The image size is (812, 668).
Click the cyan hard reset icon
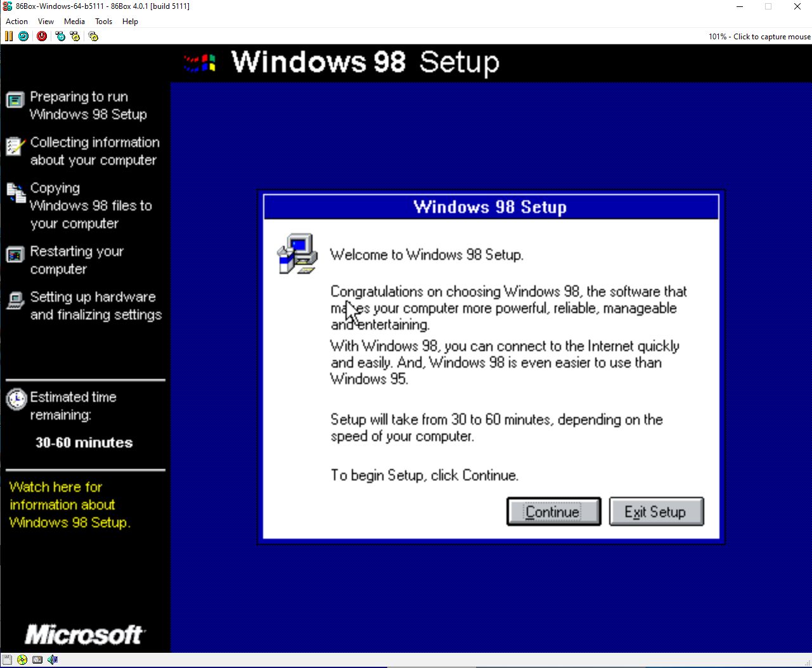23,36
